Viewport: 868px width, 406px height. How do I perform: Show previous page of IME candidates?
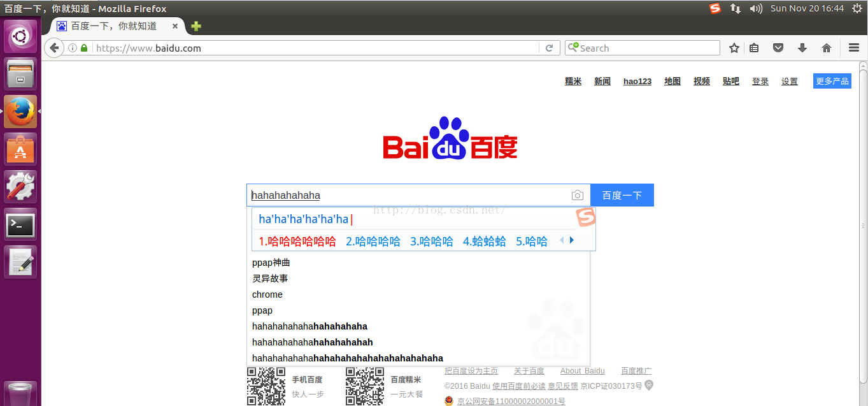point(562,240)
